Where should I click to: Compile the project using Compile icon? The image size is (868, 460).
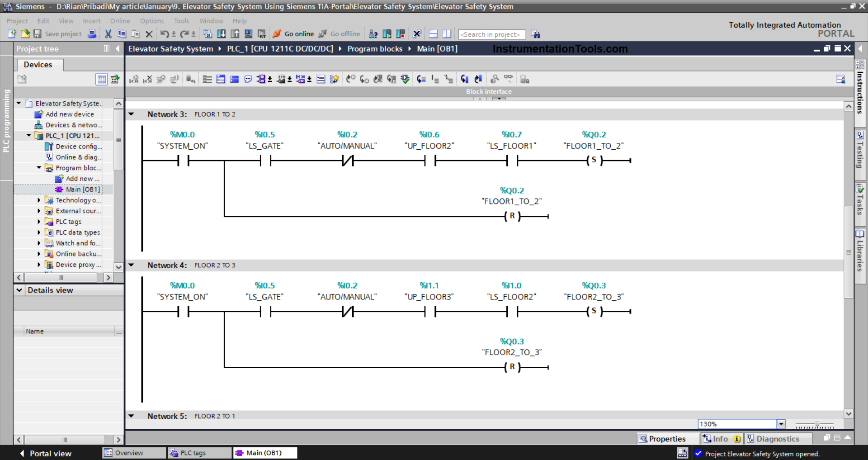pos(208,34)
